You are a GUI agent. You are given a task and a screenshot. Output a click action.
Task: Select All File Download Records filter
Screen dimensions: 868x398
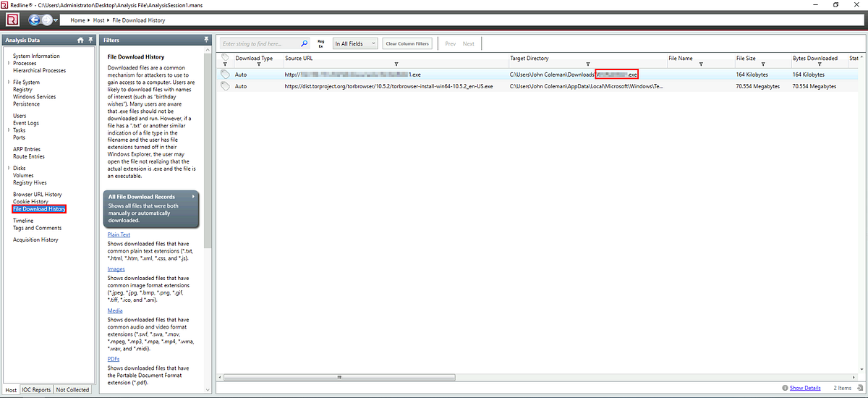pos(151,208)
